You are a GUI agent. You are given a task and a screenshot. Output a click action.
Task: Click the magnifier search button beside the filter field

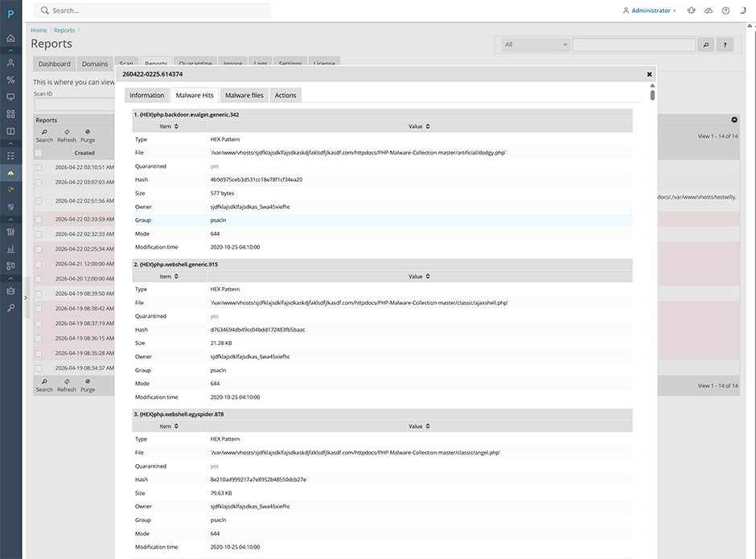(x=706, y=45)
